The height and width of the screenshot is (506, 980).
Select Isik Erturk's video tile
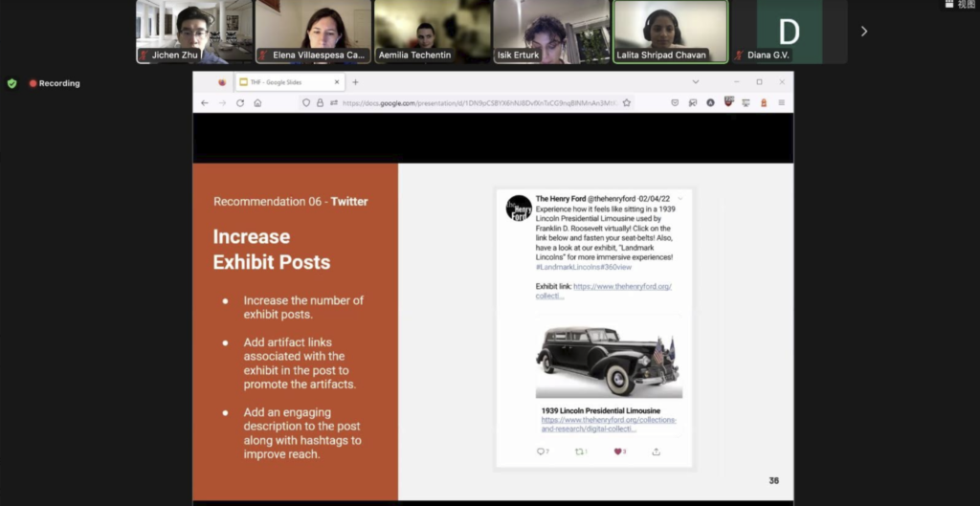(x=551, y=32)
